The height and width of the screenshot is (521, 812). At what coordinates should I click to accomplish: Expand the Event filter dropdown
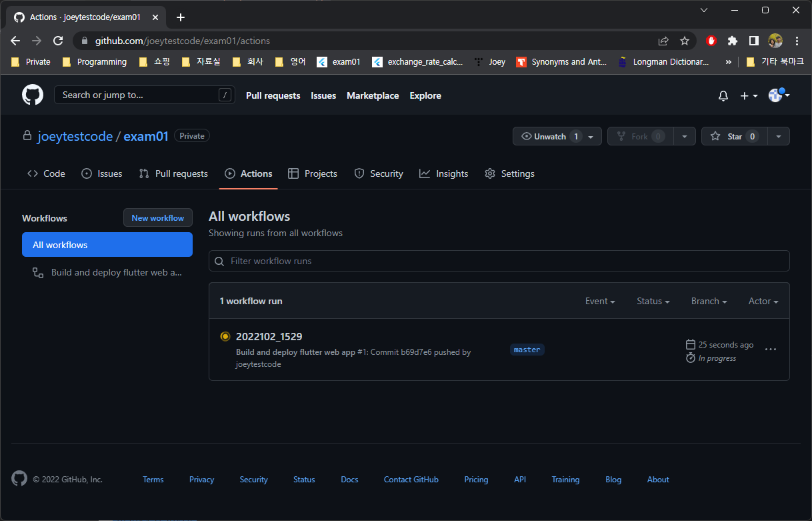tap(600, 301)
